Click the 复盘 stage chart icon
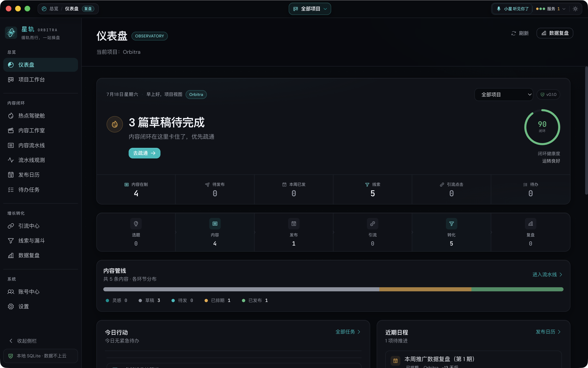The height and width of the screenshot is (368, 588). [530, 224]
